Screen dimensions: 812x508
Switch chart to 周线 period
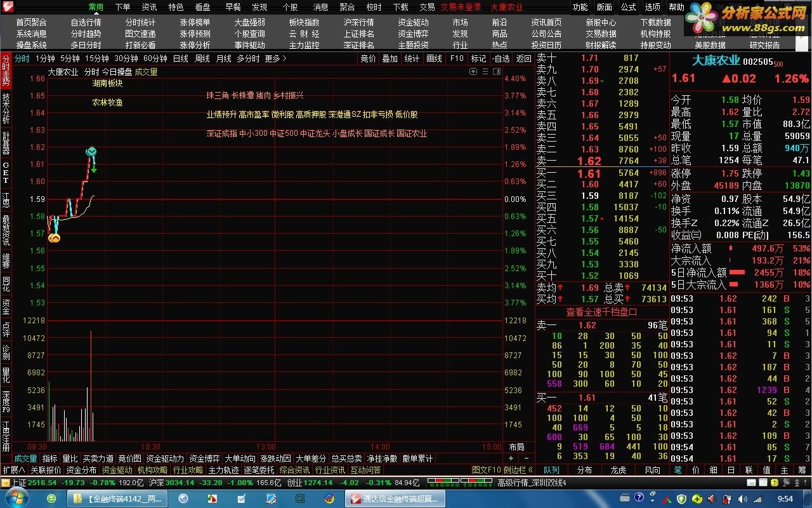point(202,58)
